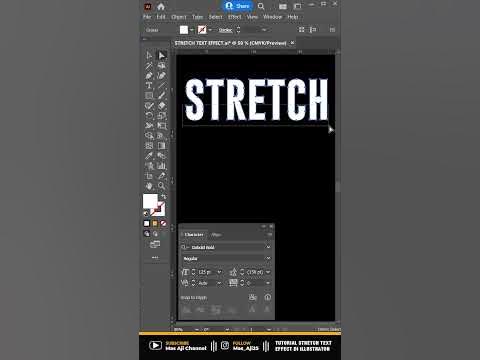
Task: Reset to default fill and stroke
Action: [x=146, y=213]
